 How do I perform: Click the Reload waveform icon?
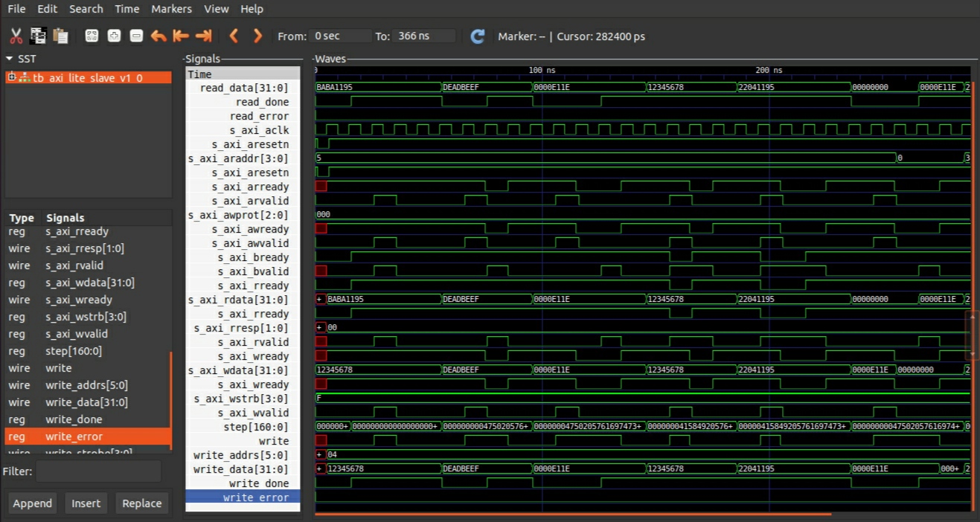click(x=478, y=36)
